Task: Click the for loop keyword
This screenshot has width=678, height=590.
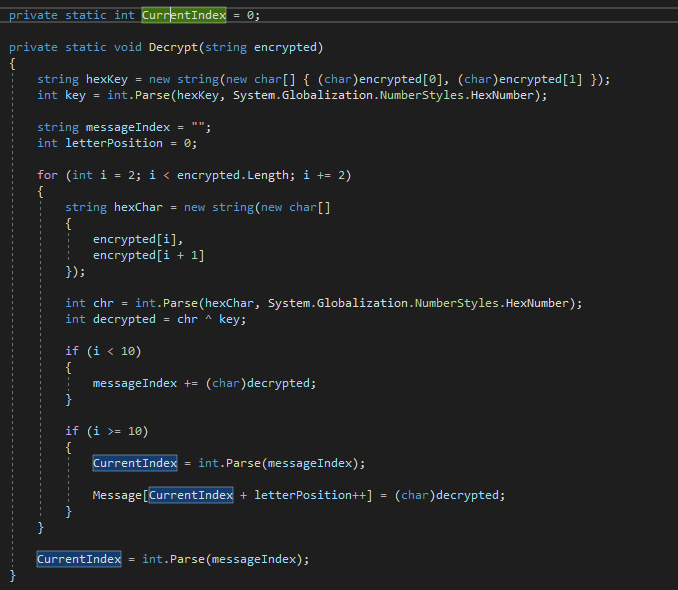Action: coord(47,175)
